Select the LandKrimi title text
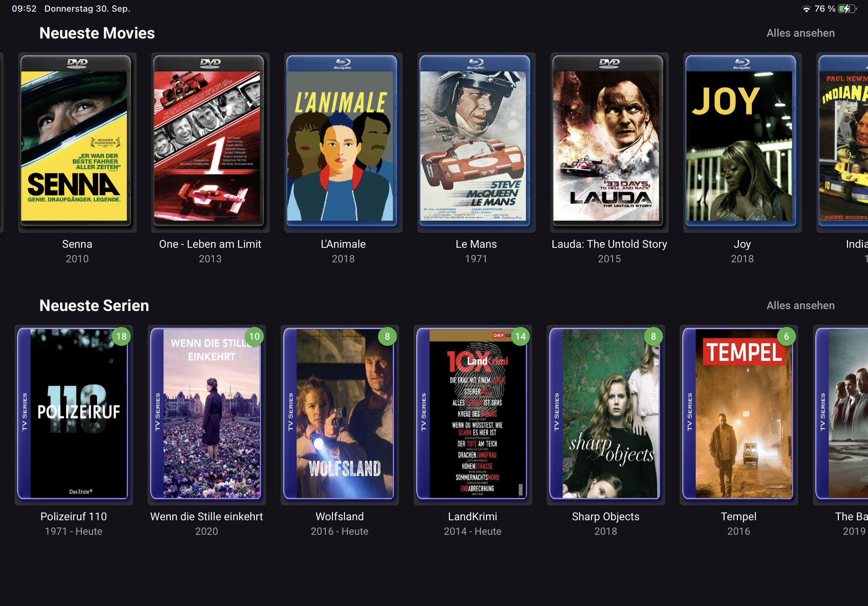Image resolution: width=868 pixels, height=606 pixels. 473,517
